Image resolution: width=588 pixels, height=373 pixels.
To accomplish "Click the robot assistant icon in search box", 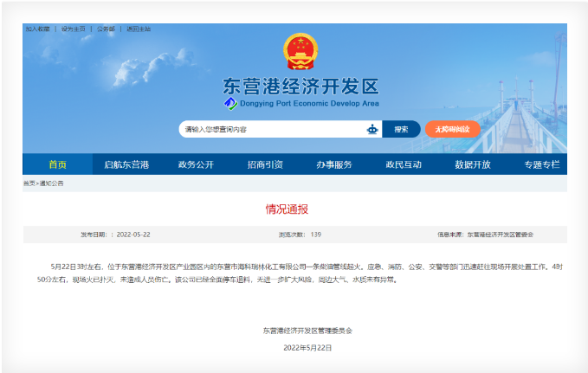I will [372, 129].
